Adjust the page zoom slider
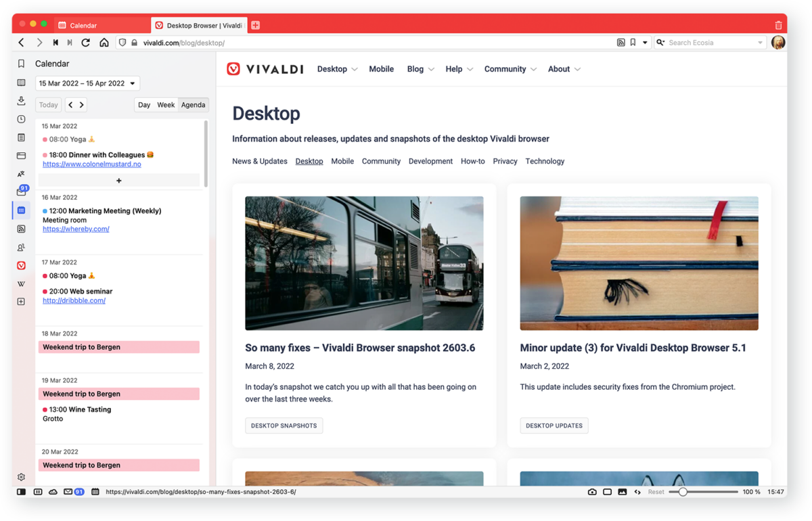The image size is (812, 521). [x=683, y=492]
